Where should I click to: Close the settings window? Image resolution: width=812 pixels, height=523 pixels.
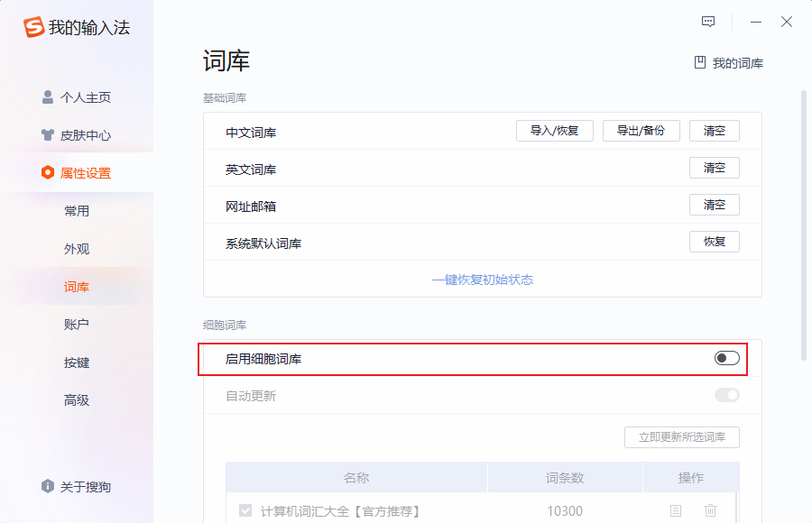point(787,22)
